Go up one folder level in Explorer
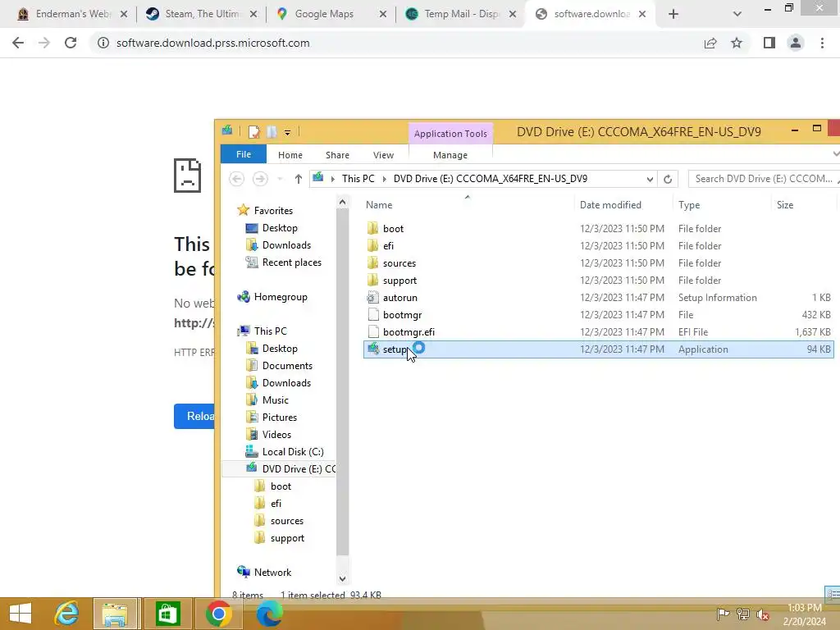Image resolution: width=840 pixels, height=630 pixels. pyautogui.click(x=299, y=179)
